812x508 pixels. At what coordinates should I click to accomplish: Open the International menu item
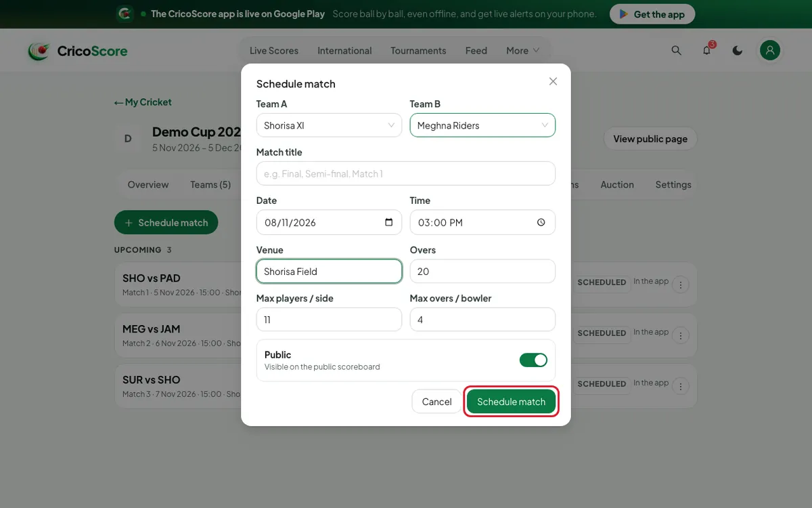click(344, 50)
